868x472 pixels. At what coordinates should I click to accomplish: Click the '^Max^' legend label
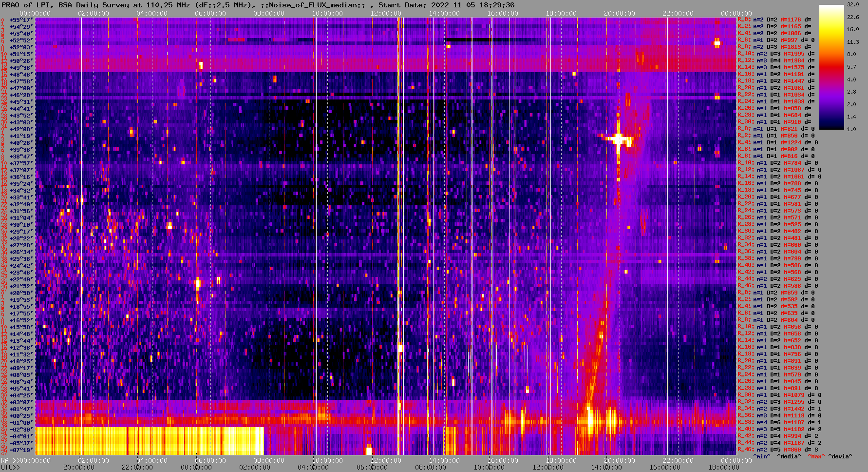pyautogui.click(x=816, y=457)
